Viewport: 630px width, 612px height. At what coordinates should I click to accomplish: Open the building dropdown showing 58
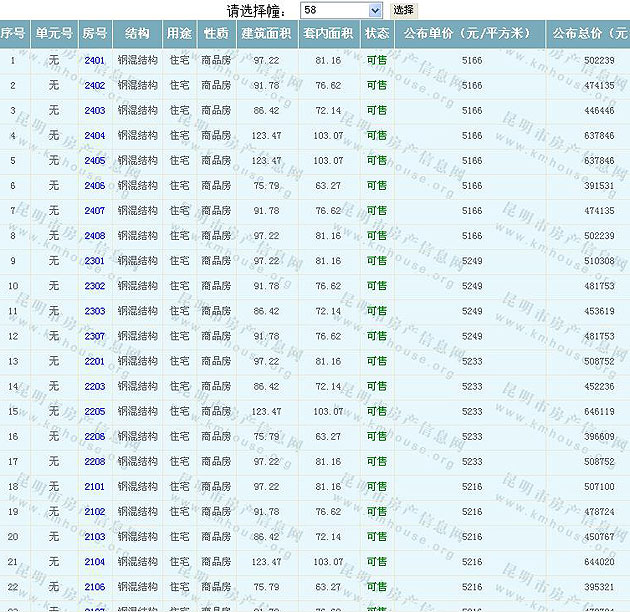coord(341,10)
